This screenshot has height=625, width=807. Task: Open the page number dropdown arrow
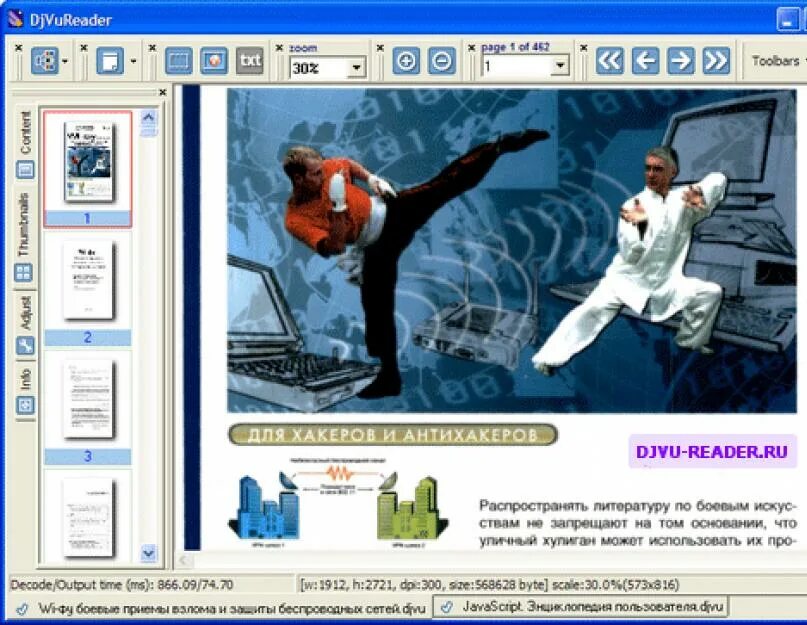[560, 65]
